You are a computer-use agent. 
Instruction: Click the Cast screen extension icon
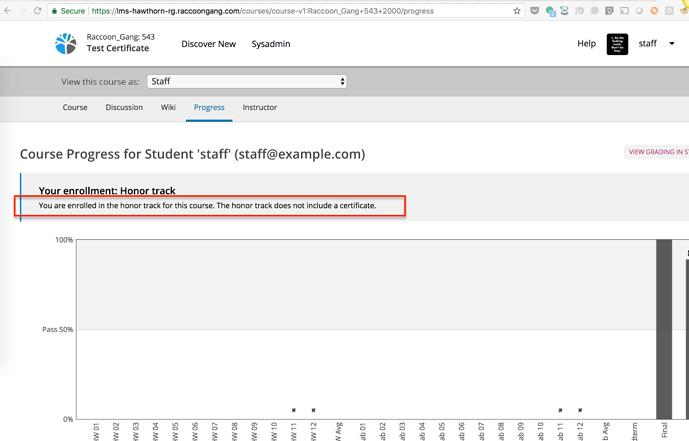pos(624,11)
